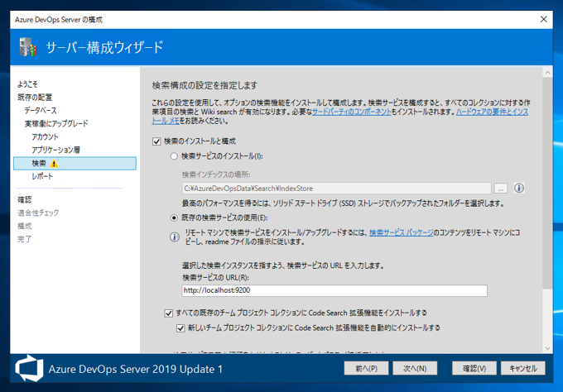
Task: Toggle 検索のインストールと構成 checkbox
Action: [x=156, y=141]
